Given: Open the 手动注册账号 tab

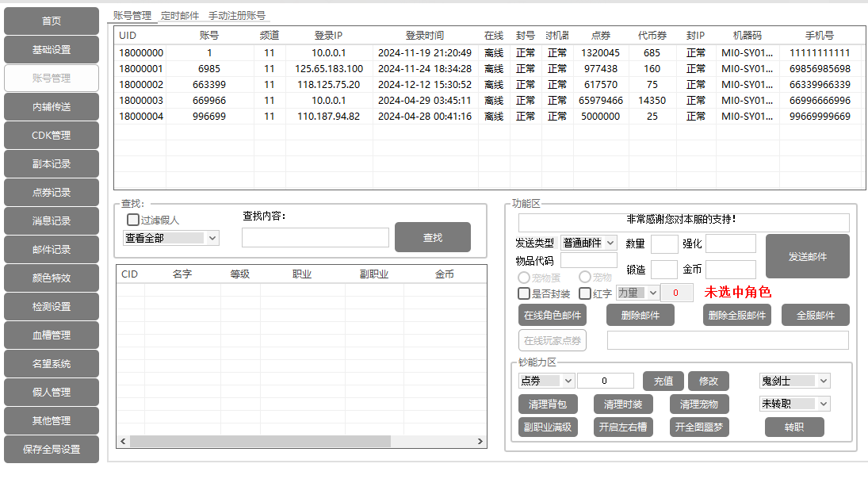Looking at the screenshot, I should coord(237,15).
